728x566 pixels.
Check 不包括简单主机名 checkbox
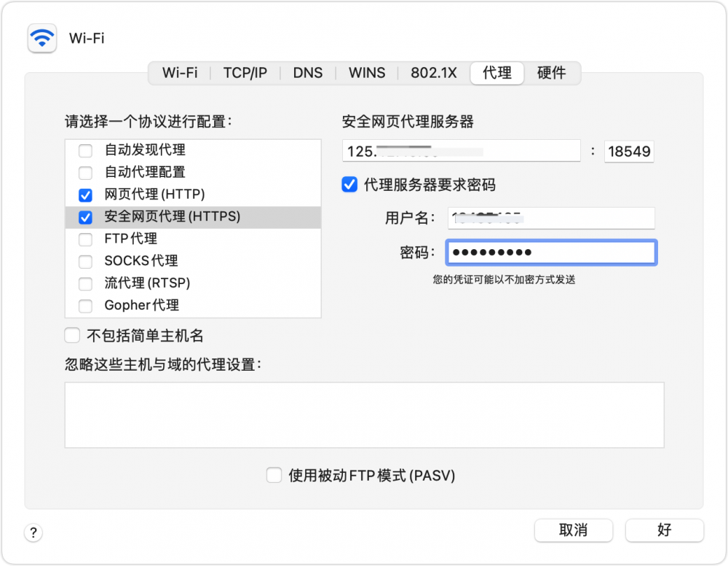coord(72,335)
